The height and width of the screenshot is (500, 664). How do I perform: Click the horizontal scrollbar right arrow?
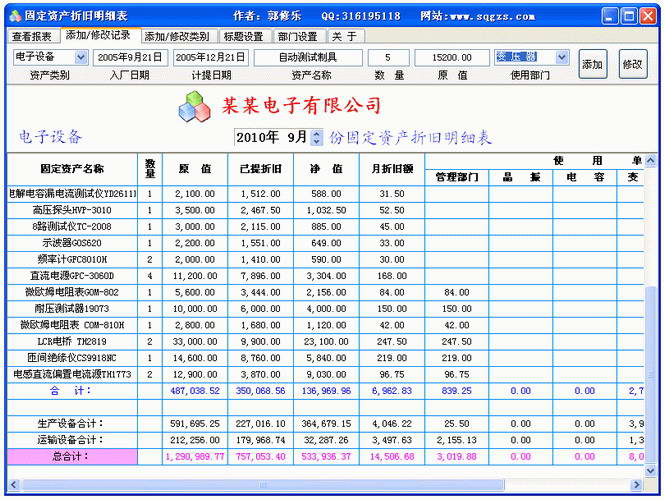(636, 484)
